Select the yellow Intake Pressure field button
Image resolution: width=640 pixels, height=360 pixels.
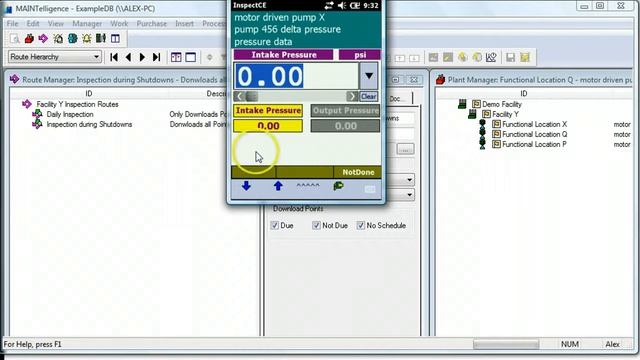click(268, 111)
